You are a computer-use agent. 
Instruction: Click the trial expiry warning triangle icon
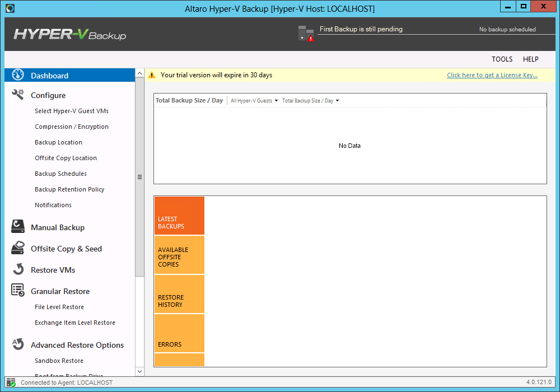(x=152, y=75)
